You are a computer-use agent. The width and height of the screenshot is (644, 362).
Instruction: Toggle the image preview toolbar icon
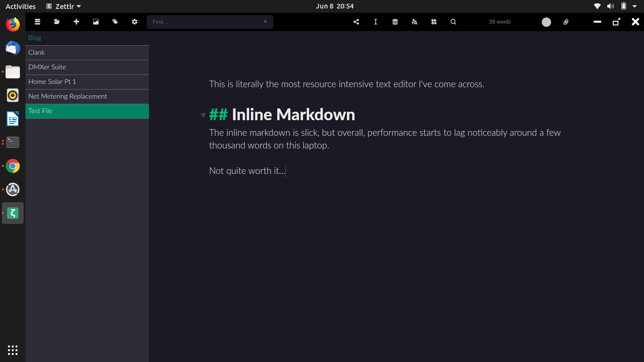tap(96, 22)
